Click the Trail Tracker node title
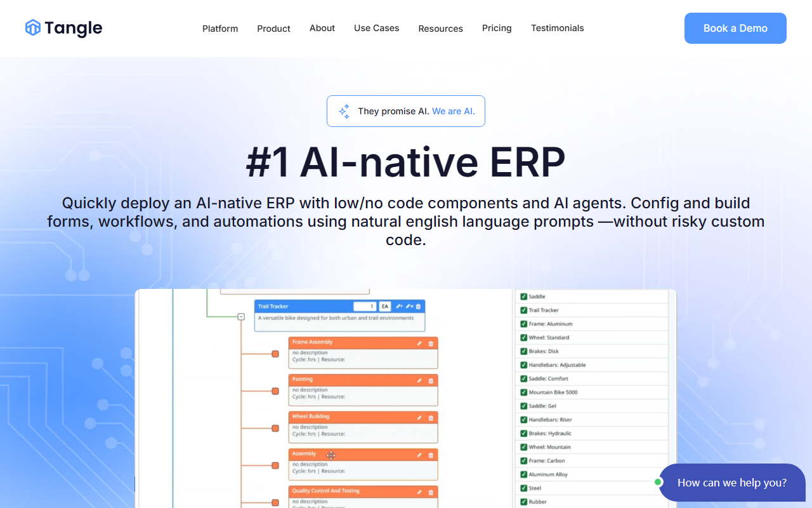 tap(273, 306)
